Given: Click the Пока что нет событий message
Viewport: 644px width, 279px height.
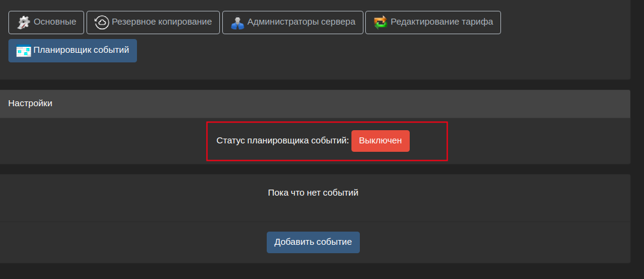Looking at the screenshot, I should click(313, 193).
